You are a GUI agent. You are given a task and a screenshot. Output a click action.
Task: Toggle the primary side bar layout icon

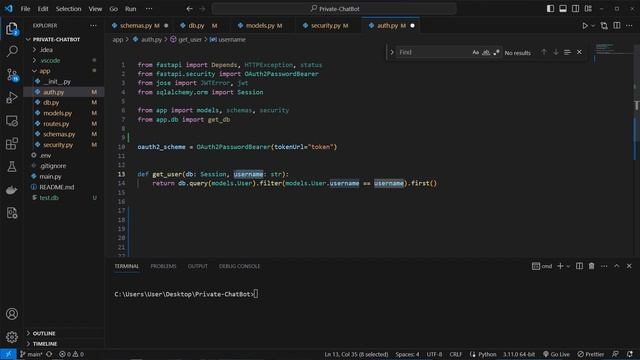[550, 9]
